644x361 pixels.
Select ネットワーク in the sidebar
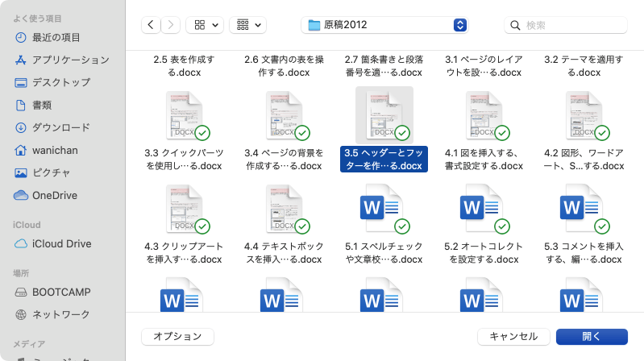click(x=52, y=314)
